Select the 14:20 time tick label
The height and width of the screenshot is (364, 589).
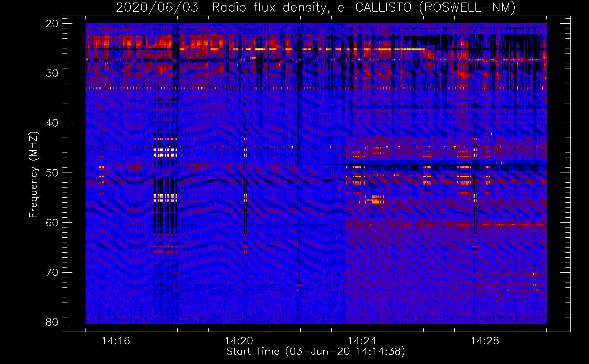(x=239, y=341)
